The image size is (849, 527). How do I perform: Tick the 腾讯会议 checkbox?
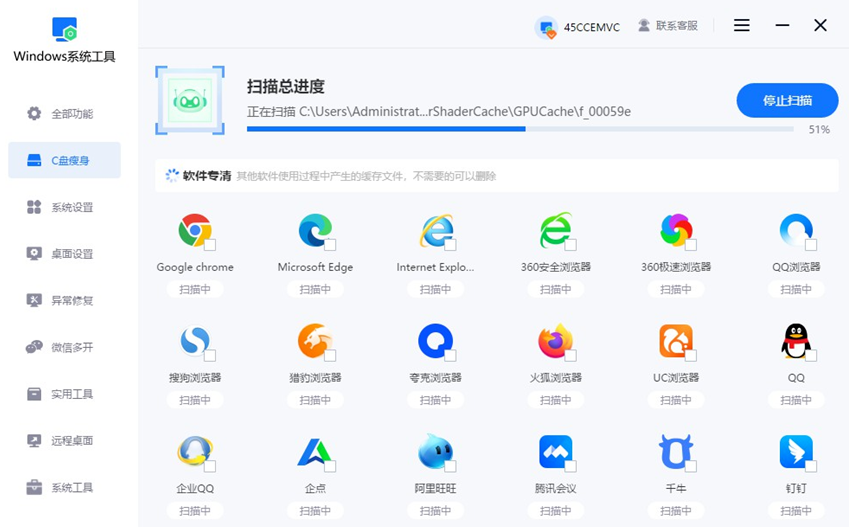pos(571,466)
